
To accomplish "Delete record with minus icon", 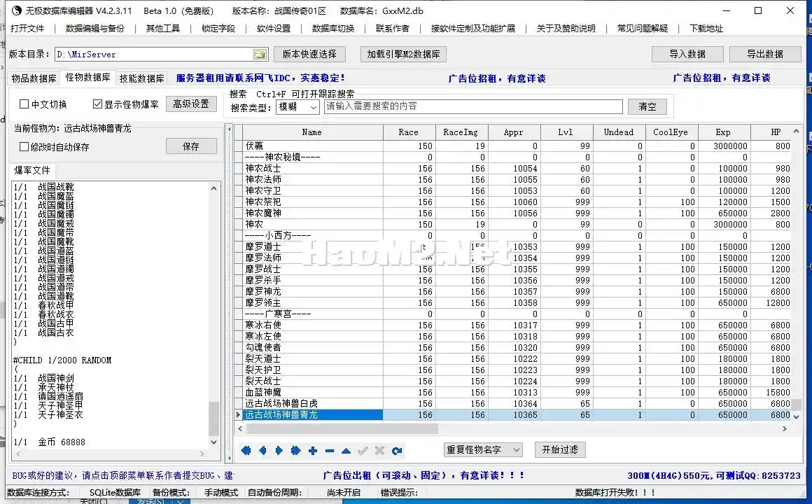I will 330,451.
